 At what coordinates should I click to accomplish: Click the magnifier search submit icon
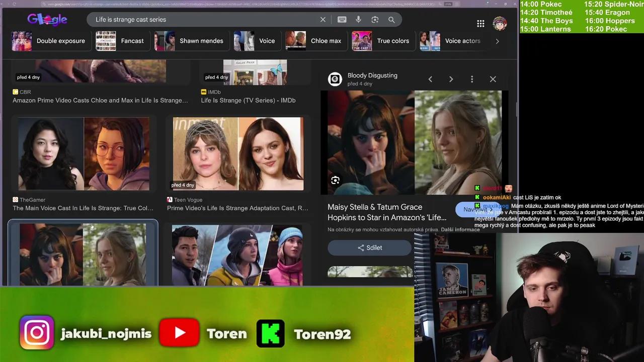tap(391, 20)
